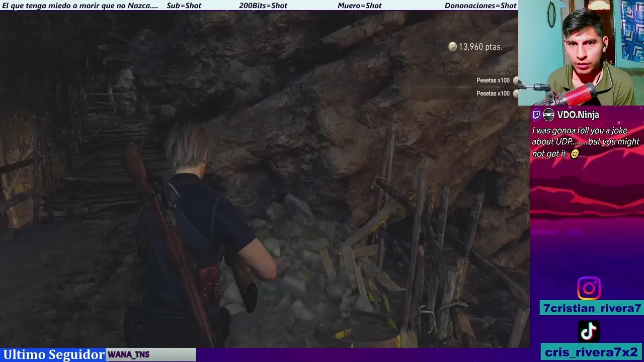This screenshot has height=362, width=644.
Task: Click the TikTok logo icon
Action: click(x=589, y=331)
